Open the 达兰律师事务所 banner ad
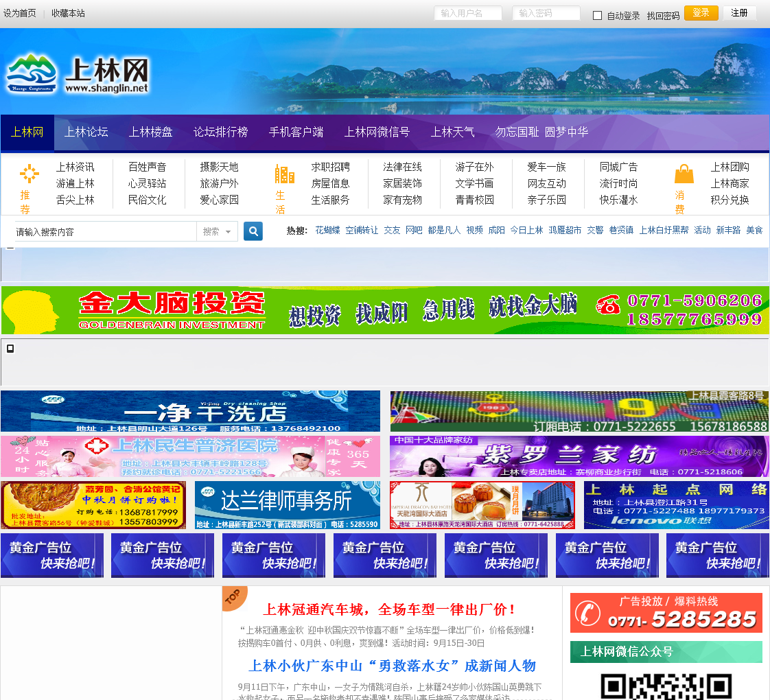770x700 pixels. (288, 505)
